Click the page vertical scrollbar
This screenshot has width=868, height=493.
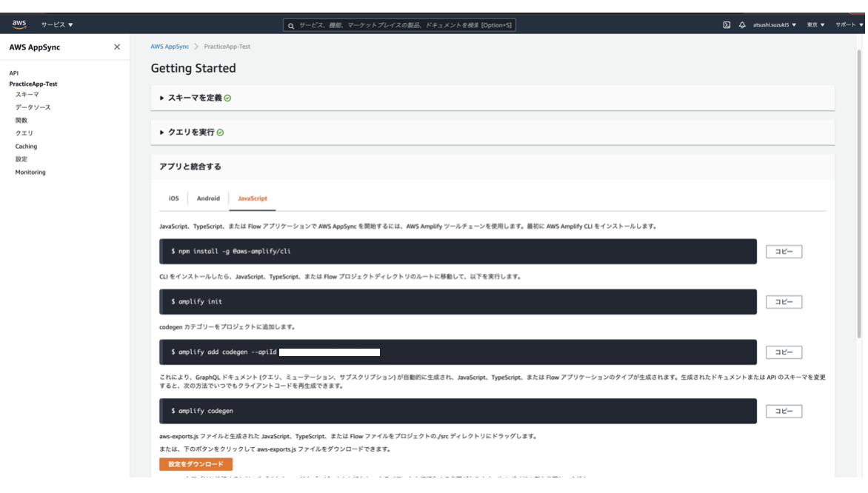click(859, 194)
